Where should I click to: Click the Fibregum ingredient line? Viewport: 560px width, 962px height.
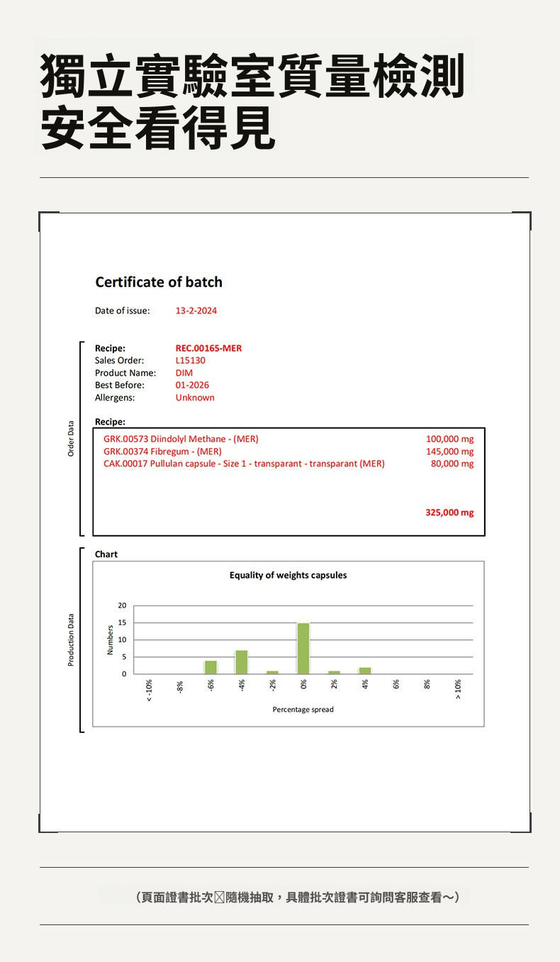point(162,452)
